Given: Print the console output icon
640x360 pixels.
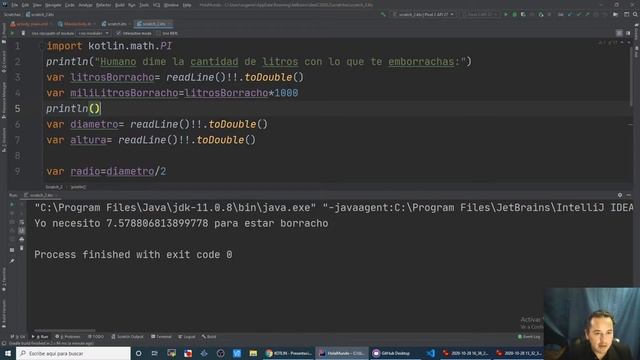Looking at the screenshot, I should [x=22, y=239].
